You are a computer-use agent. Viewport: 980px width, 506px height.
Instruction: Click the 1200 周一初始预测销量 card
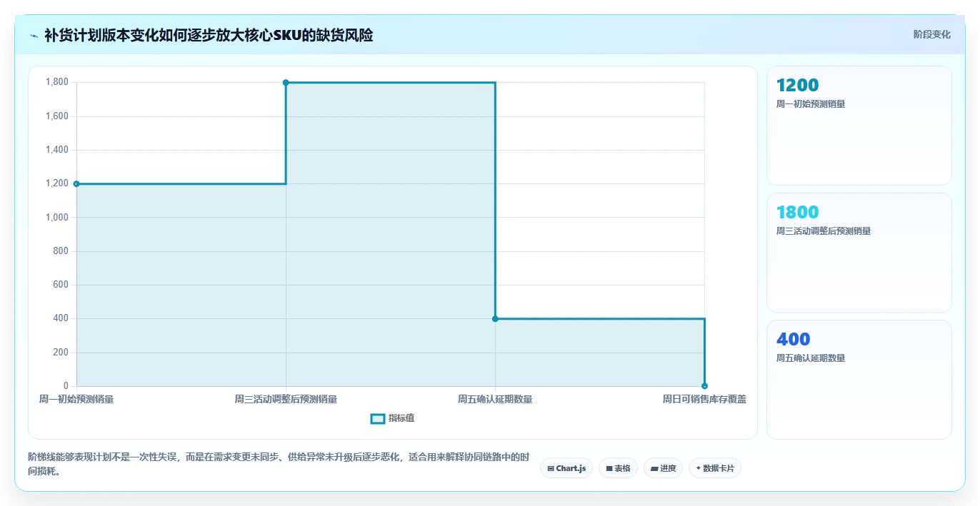point(859,126)
